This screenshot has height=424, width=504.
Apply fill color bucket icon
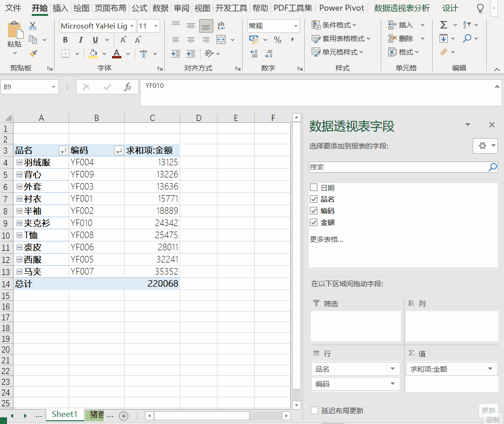pyautogui.click(x=93, y=53)
